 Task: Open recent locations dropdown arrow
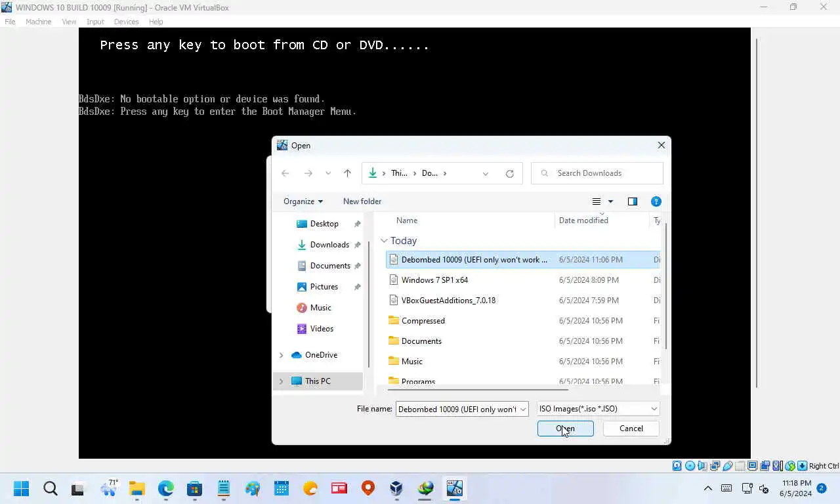328,173
